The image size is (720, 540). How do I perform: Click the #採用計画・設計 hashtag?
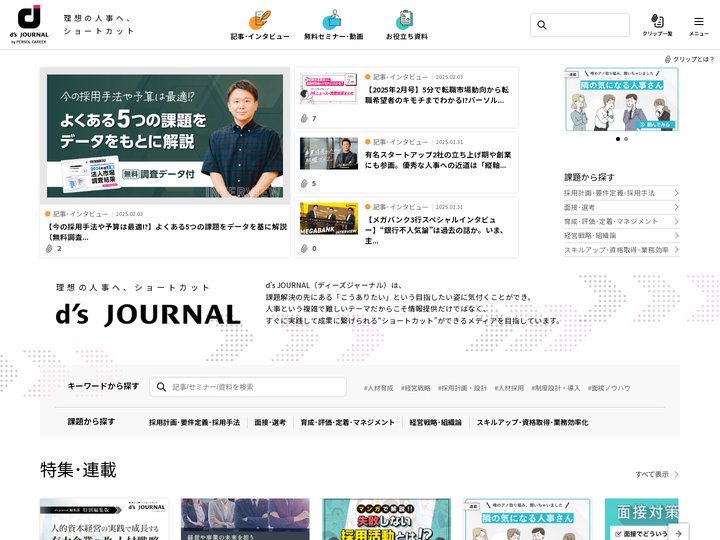[462, 388]
